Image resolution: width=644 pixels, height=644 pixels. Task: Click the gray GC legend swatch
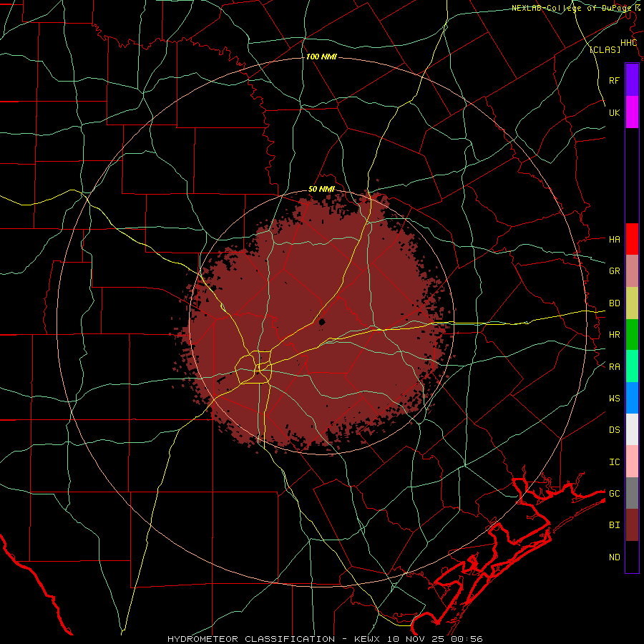(x=632, y=493)
